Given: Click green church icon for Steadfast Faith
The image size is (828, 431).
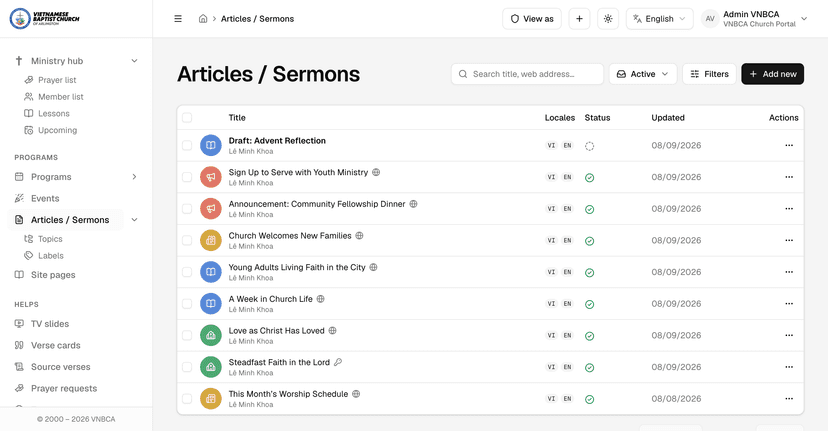Looking at the screenshot, I should pyautogui.click(x=211, y=367).
